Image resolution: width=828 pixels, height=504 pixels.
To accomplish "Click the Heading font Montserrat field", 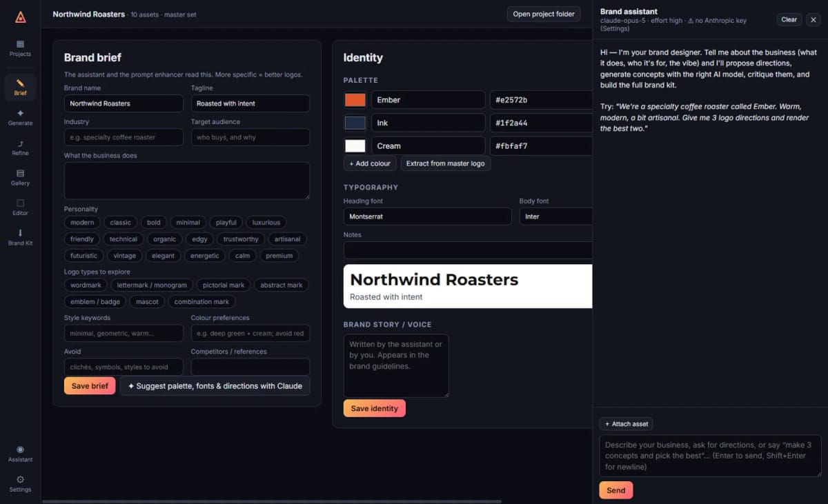I will tap(428, 216).
